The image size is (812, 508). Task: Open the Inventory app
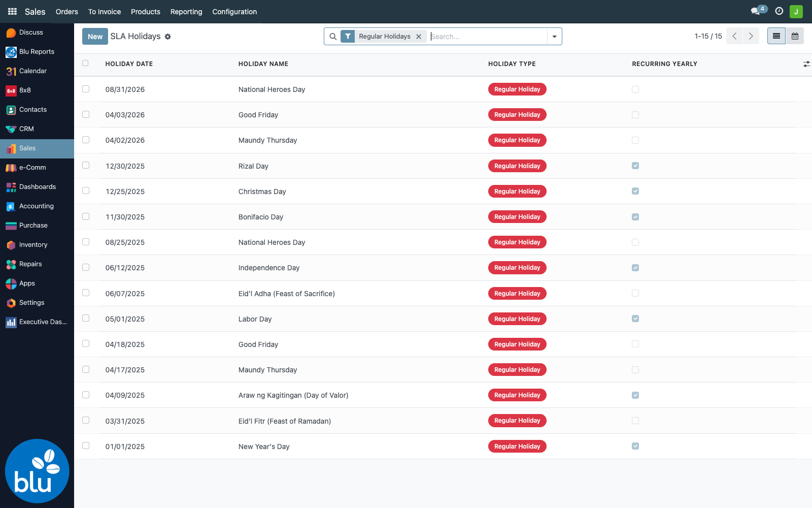pos(37,244)
